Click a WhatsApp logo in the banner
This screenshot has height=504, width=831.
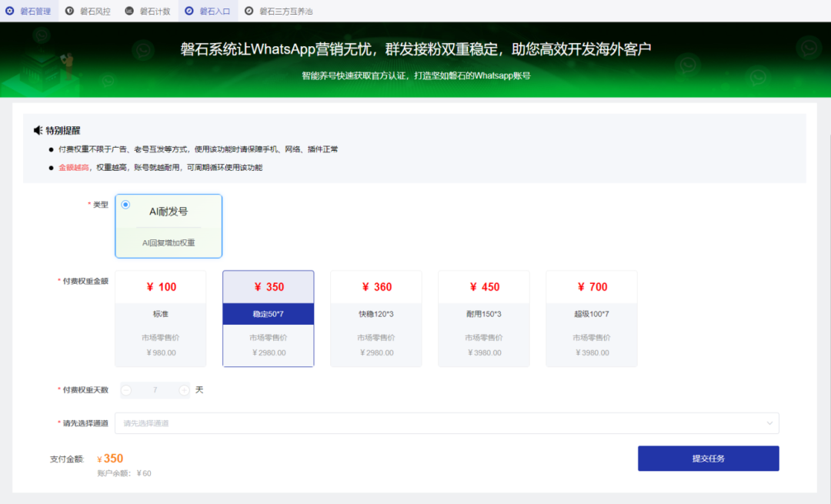tap(808, 48)
